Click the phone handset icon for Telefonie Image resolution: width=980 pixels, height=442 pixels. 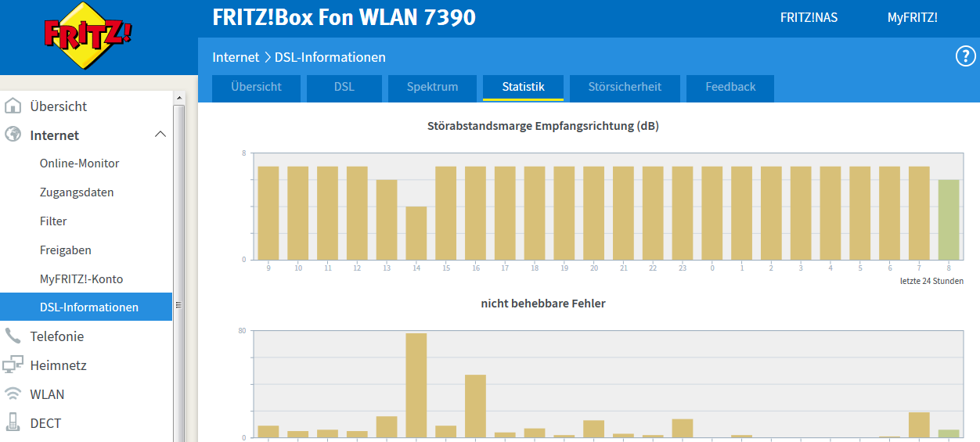[13, 336]
